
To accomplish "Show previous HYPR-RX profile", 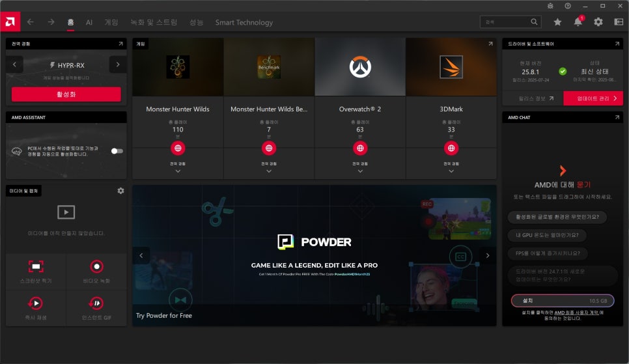I will (15, 64).
